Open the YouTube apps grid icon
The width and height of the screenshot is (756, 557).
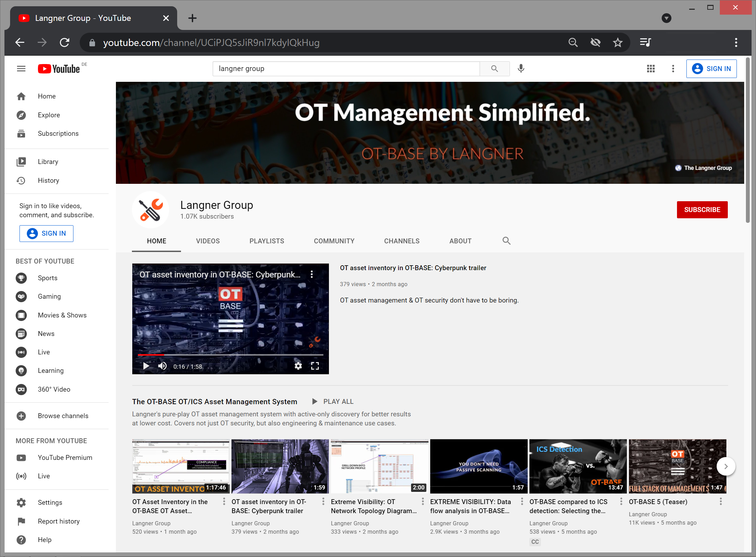[651, 69]
